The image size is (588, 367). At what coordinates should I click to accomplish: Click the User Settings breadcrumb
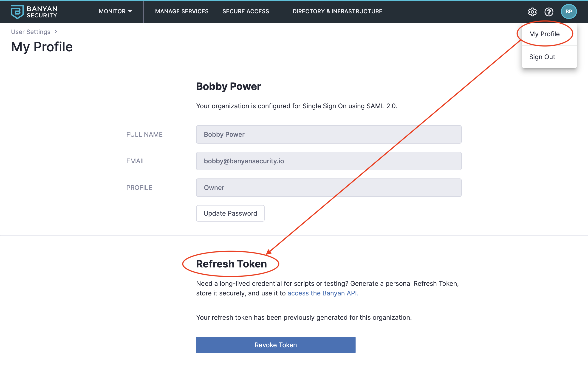[x=31, y=32]
